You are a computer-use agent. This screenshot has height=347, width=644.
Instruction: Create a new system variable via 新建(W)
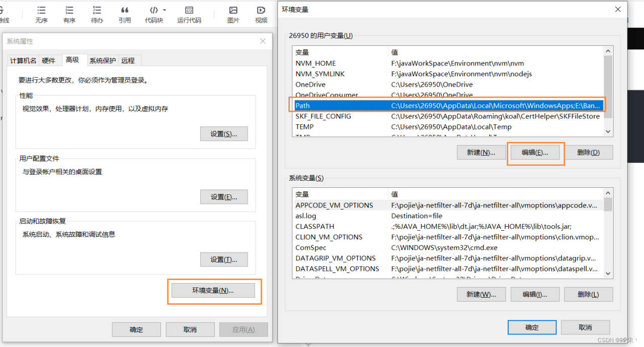click(x=480, y=294)
